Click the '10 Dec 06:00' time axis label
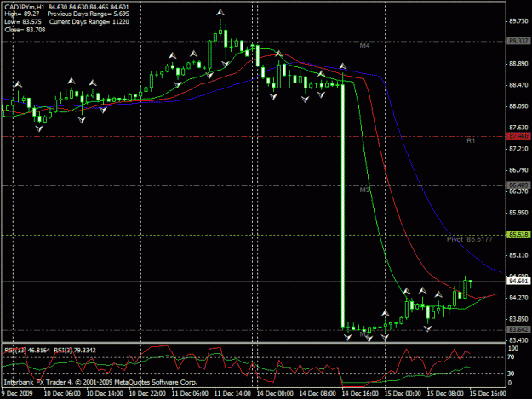This screenshot has height=399, width=532. [x=62, y=394]
